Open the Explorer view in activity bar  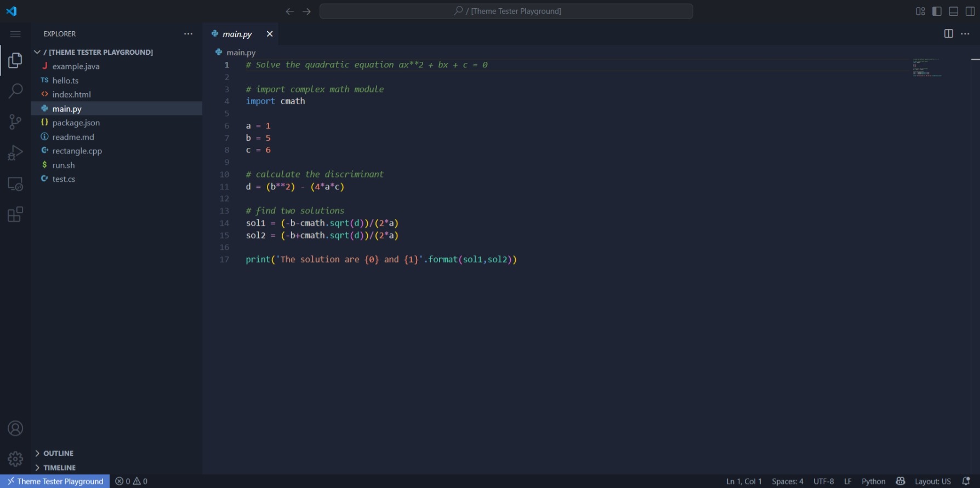(x=15, y=60)
